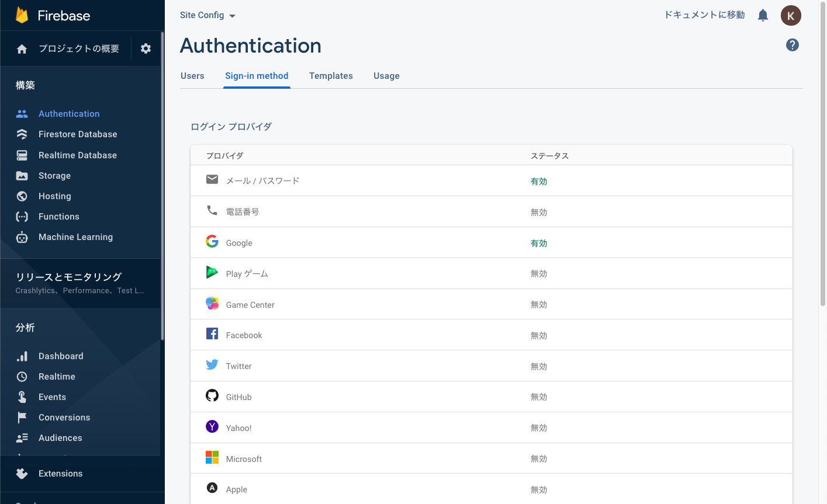Click the Yahoo! purple icon
This screenshot has height=504, width=827.
coord(212,426)
